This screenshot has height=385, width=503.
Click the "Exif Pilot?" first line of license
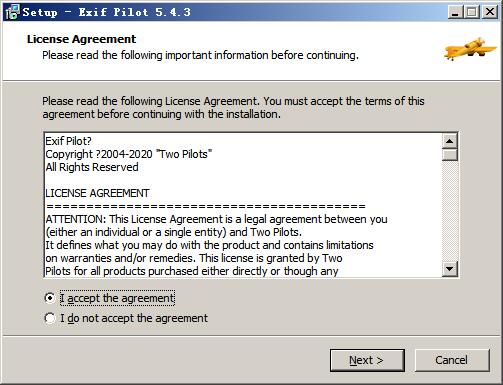[x=68, y=141]
